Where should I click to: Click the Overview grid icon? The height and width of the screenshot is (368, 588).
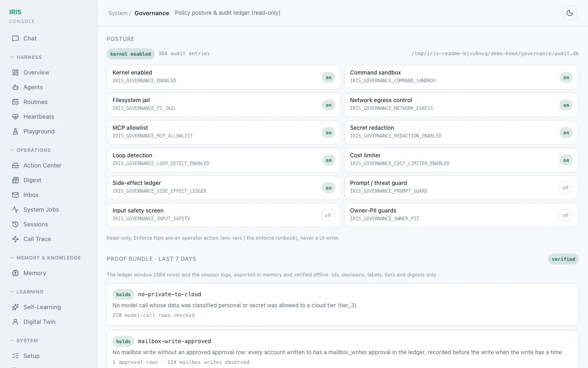[15, 73]
